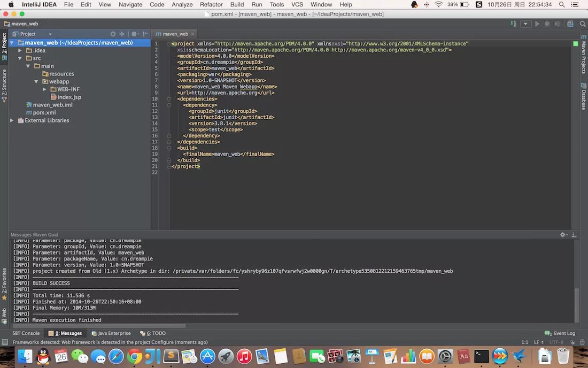Click the Hector inspector icon in status bar
Image resolution: width=588 pixels, height=368 pixels.
click(582, 342)
